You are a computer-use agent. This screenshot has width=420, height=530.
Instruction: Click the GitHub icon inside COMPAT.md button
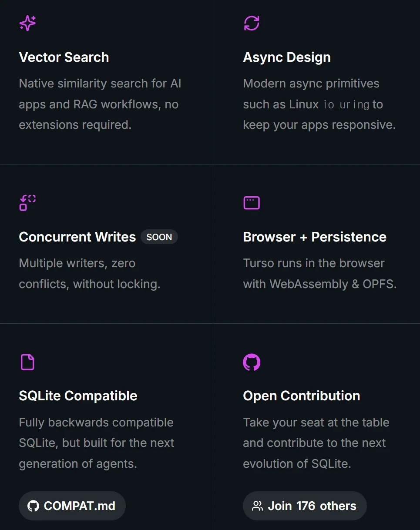[x=33, y=506]
